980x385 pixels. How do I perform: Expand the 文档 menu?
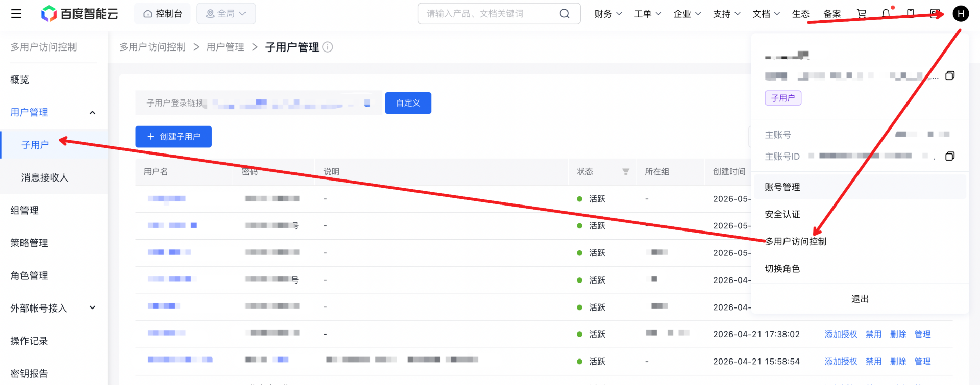point(766,14)
